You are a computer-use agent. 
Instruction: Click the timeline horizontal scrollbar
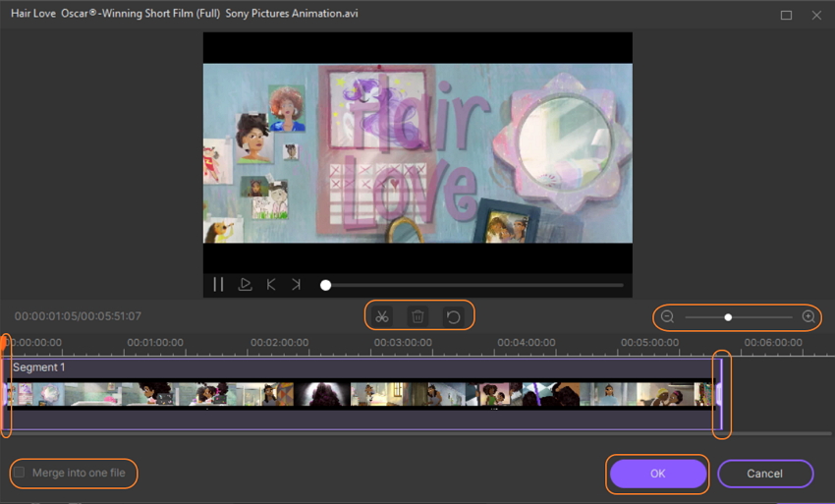point(417,433)
